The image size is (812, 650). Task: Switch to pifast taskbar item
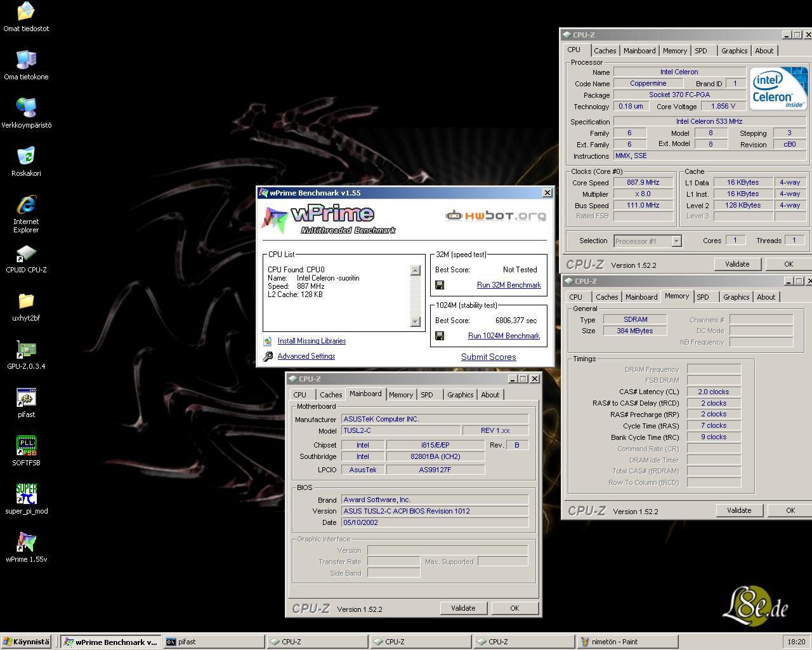tap(214, 642)
